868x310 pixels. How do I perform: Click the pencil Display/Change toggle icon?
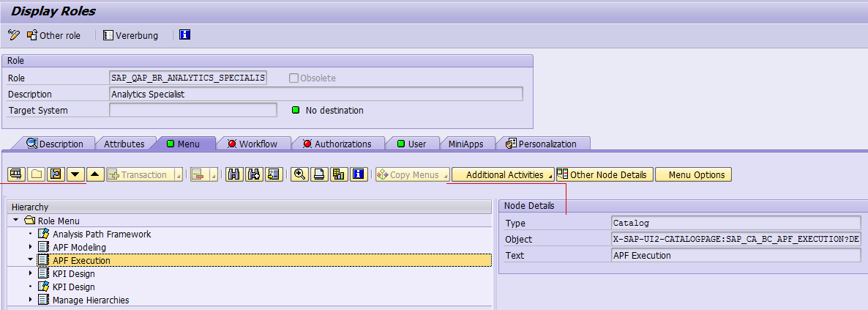[x=13, y=35]
